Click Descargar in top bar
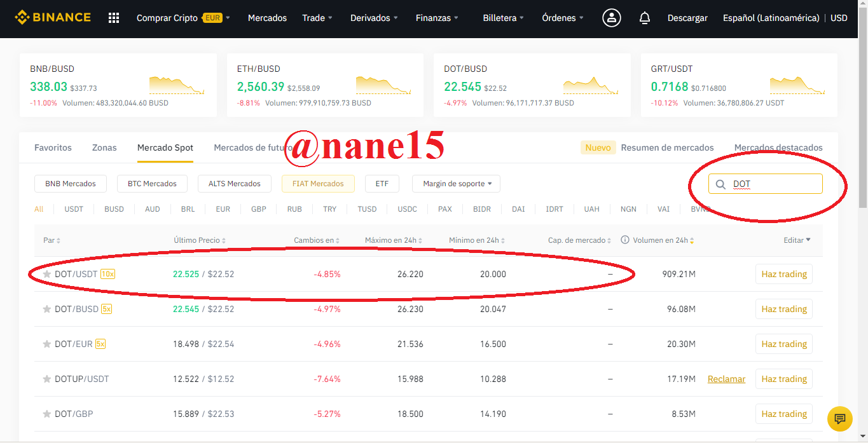The image size is (868, 443). pyautogui.click(x=687, y=18)
